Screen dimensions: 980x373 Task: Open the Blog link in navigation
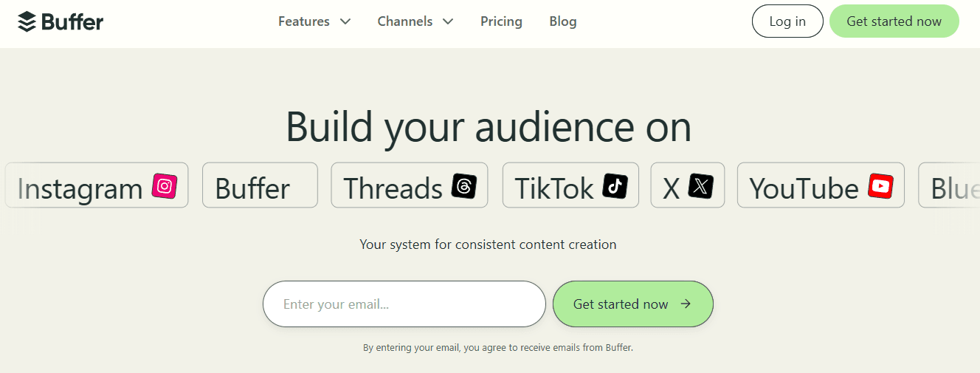(563, 21)
